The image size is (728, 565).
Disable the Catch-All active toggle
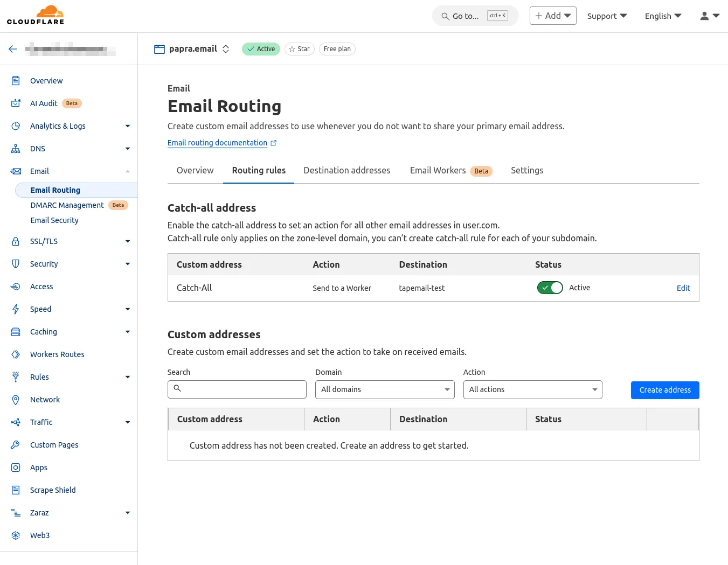pyautogui.click(x=550, y=288)
